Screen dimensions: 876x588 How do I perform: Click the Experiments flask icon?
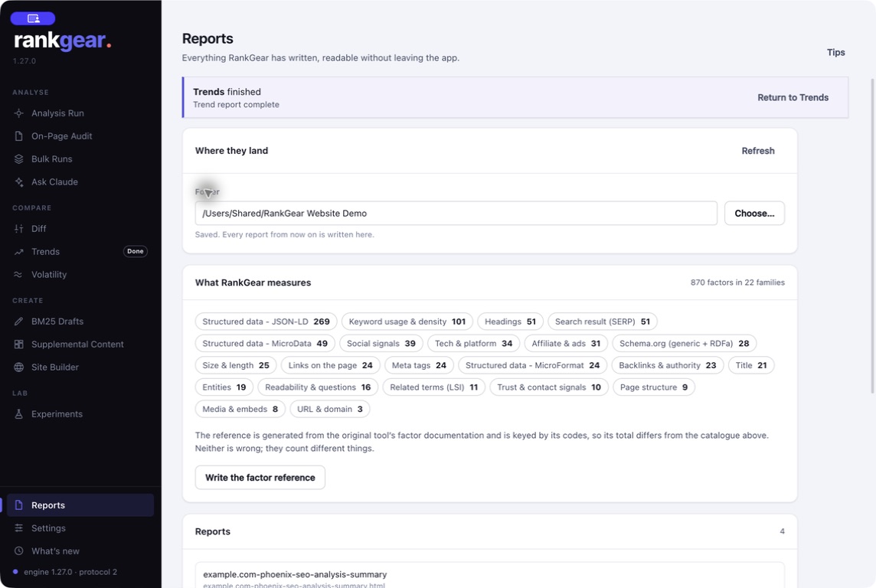click(x=19, y=413)
